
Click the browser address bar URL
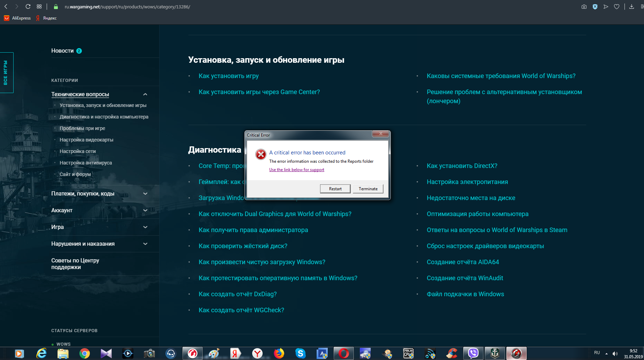point(127,7)
